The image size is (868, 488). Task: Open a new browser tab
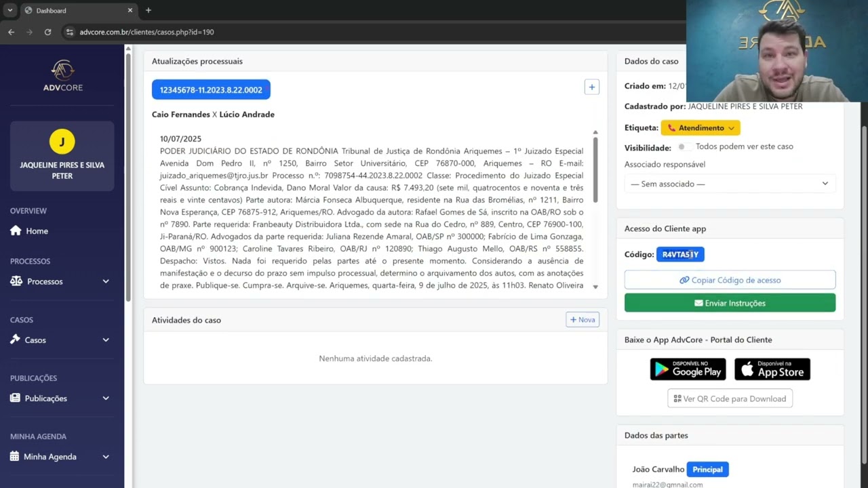pyautogui.click(x=149, y=10)
